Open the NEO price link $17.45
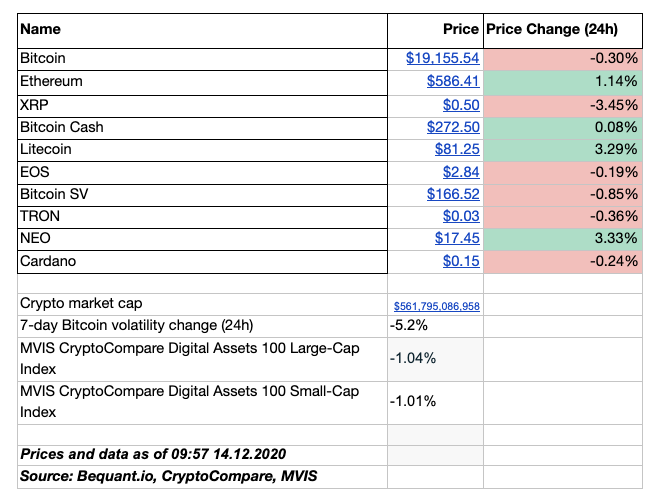The image size is (655, 498). point(457,240)
